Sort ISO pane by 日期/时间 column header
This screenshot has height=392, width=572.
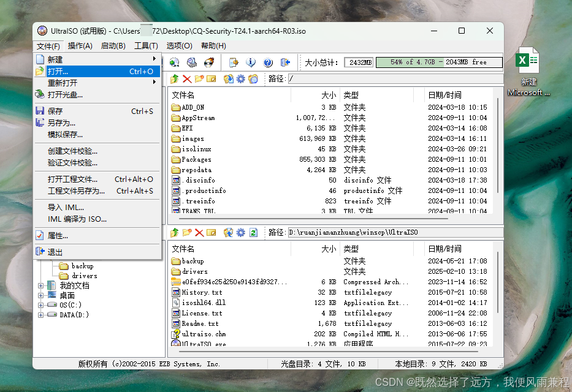click(x=459, y=95)
